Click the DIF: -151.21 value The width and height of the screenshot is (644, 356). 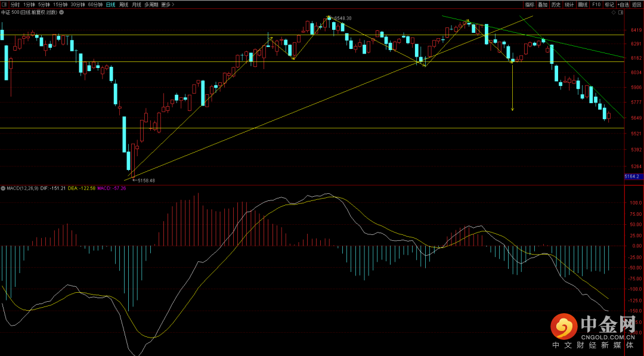pos(53,188)
